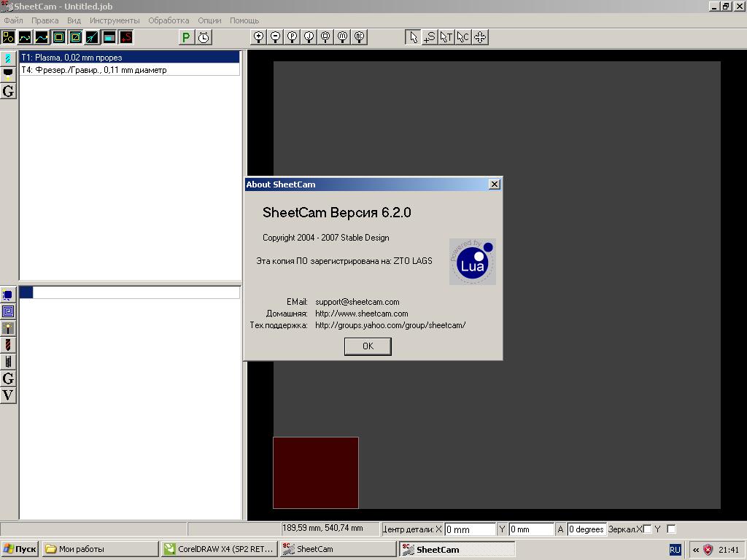
Task: Select the +S start point tool
Action: (429, 37)
